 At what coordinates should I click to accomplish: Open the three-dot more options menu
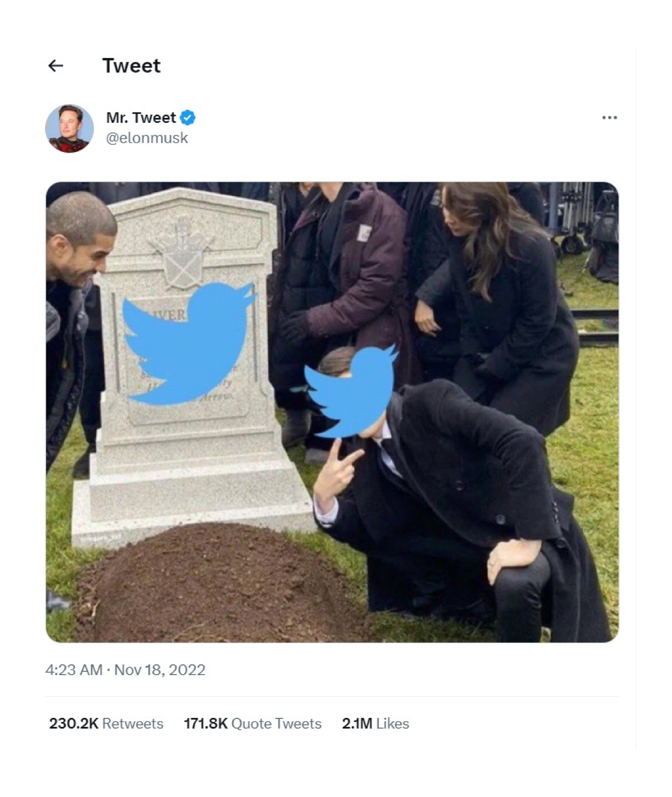coord(609,118)
